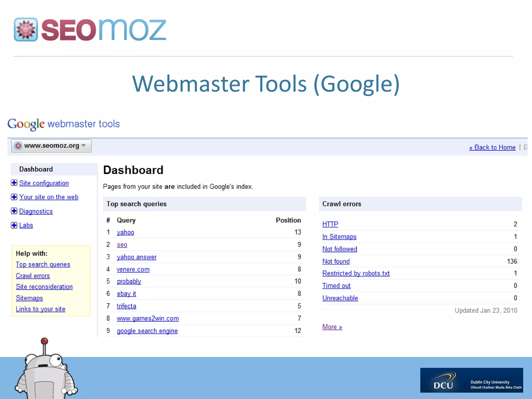Image resolution: width=532 pixels, height=399 pixels.
Task: Open help for Top search queries
Action: click(x=43, y=264)
